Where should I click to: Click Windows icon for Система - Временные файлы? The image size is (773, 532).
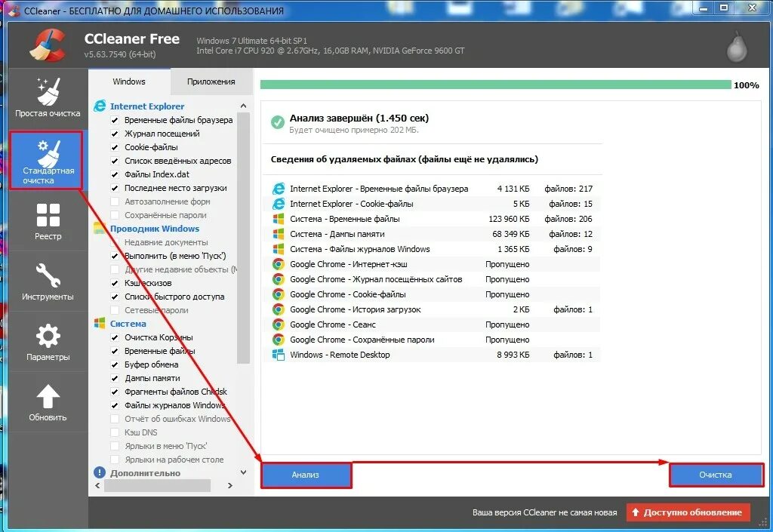pos(279,219)
